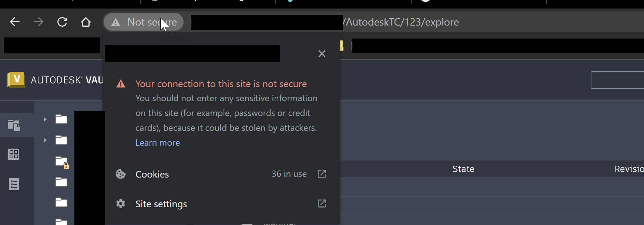The width and height of the screenshot is (644, 225).
Task: Click the "Not secure" warning badge
Action: click(x=143, y=21)
